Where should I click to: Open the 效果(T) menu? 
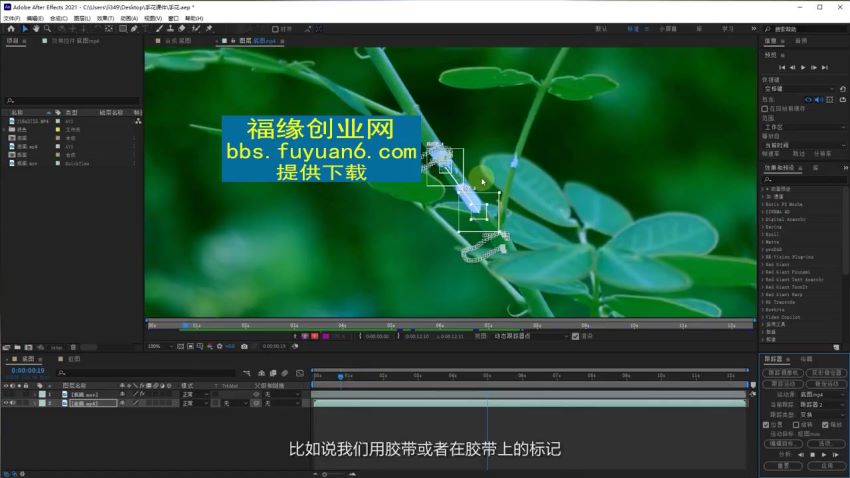[105, 18]
